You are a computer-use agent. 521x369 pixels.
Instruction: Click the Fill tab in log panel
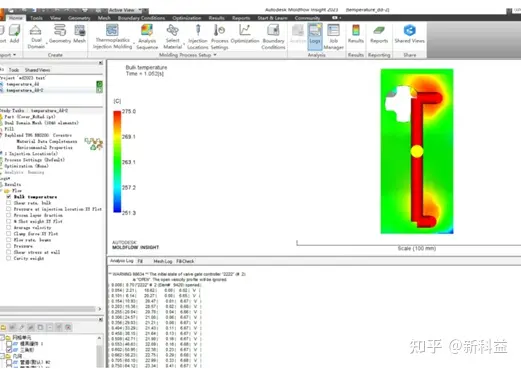(x=140, y=261)
